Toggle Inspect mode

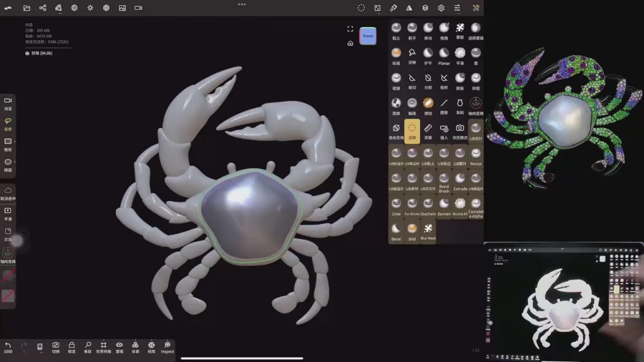[x=167, y=347]
